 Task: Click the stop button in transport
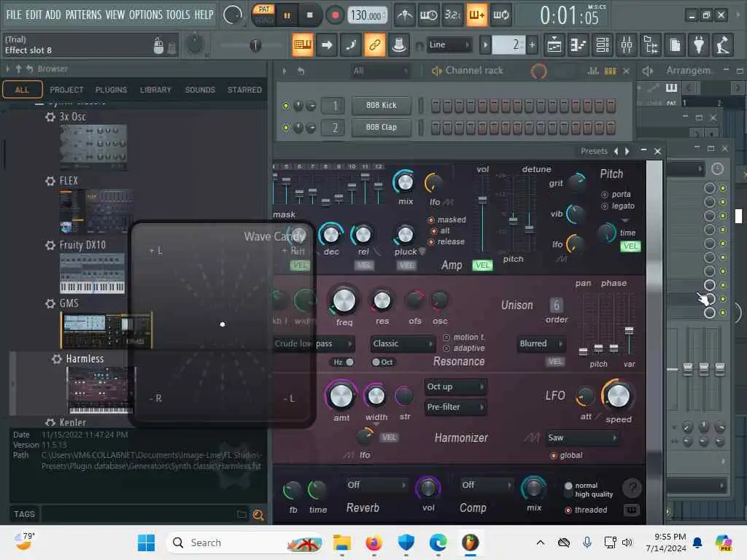309,15
